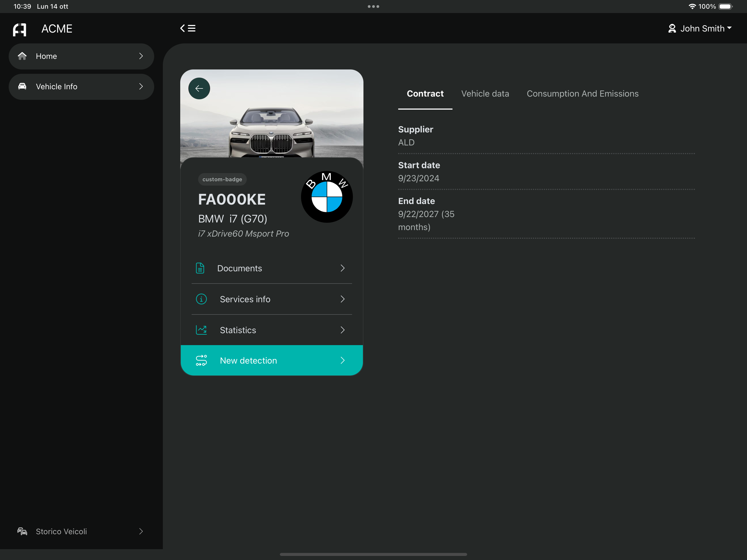This screenshot has width=747, height=560.
Task: Open Services info via its right chevron
Action: (x=343, y=299)
